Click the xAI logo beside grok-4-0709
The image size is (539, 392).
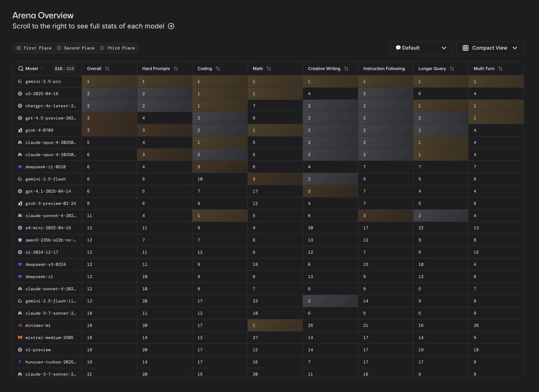click(20, 130)
